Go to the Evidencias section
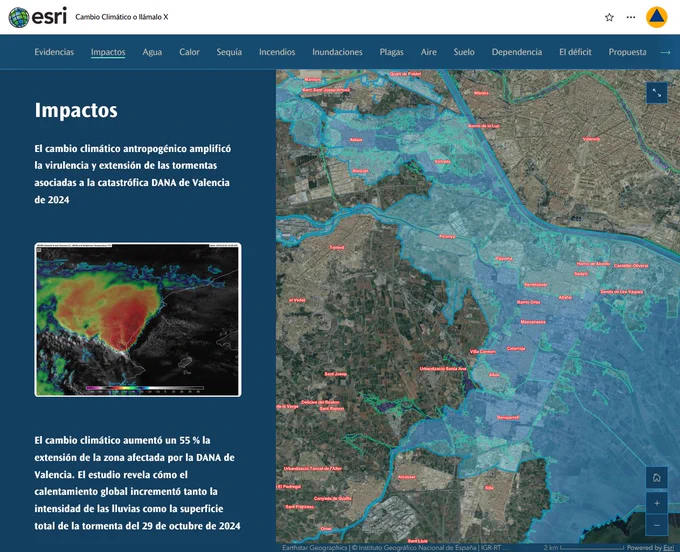 54,52
